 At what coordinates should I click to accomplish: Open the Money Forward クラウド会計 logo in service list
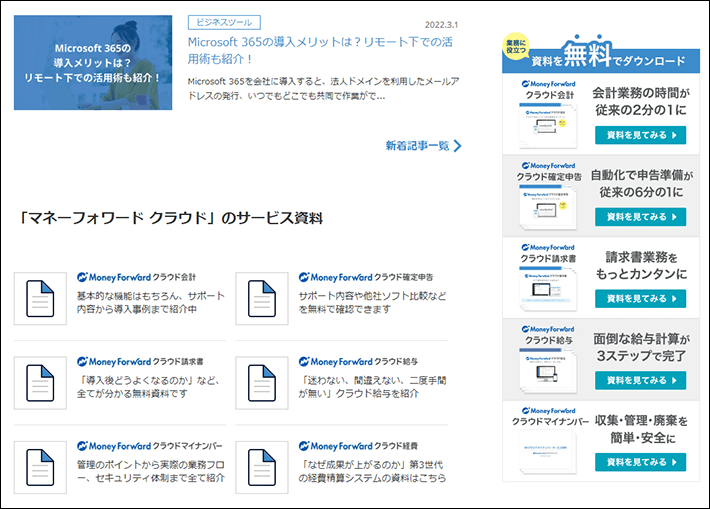click(136, 277)
